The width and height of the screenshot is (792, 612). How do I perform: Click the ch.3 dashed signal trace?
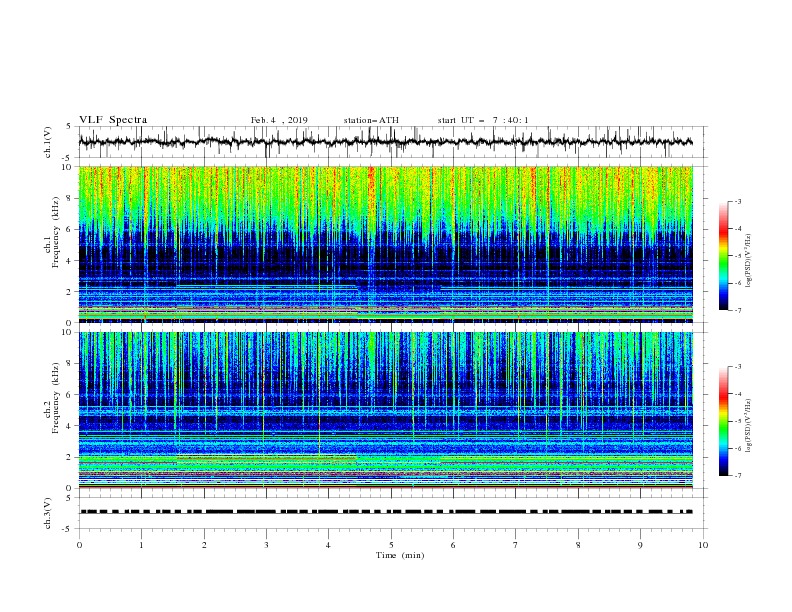pos(386,512)
